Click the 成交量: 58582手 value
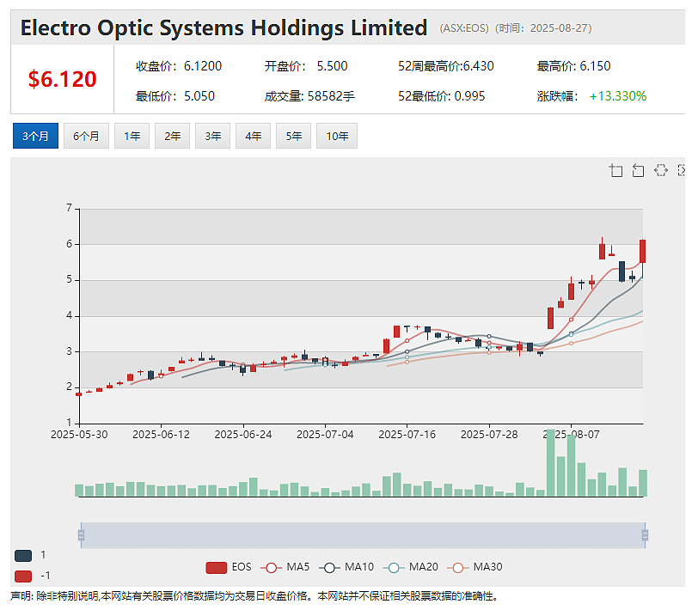Image resolution: width=698 pixels, height=616 pixels. click(x=309, y=96)
